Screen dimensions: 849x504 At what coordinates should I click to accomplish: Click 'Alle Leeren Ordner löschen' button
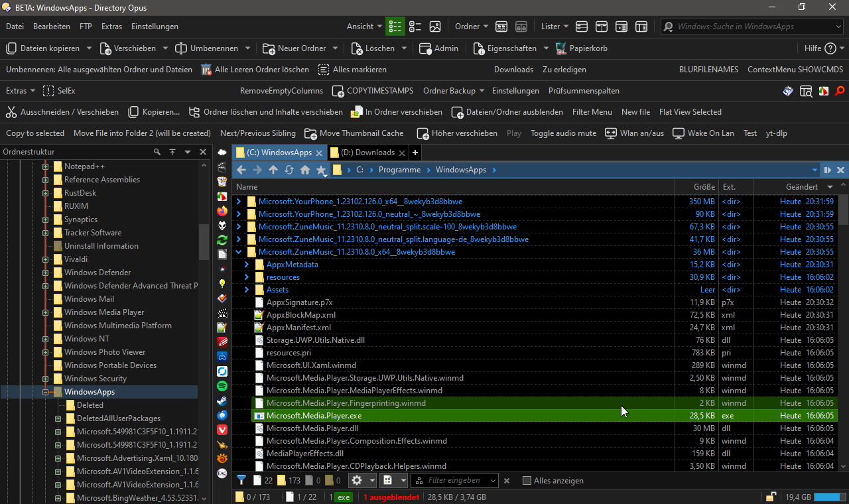[x=255, y=70]
